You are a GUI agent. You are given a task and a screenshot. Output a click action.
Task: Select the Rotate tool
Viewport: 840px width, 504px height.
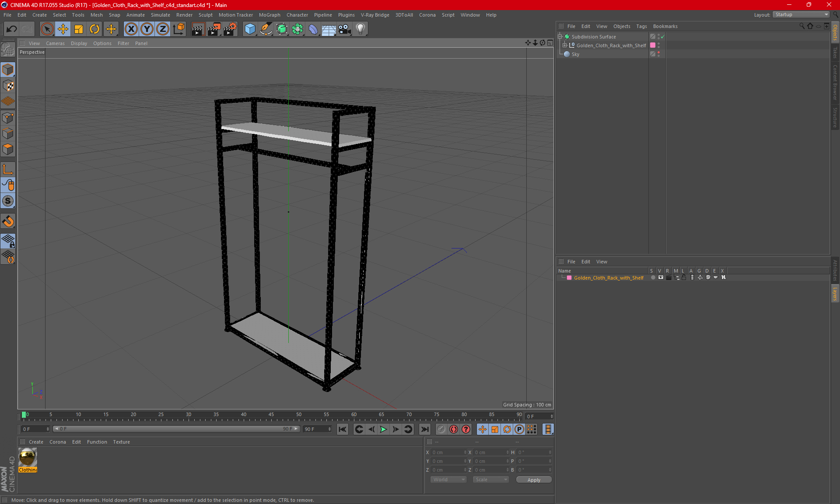[x=94, y=29]
